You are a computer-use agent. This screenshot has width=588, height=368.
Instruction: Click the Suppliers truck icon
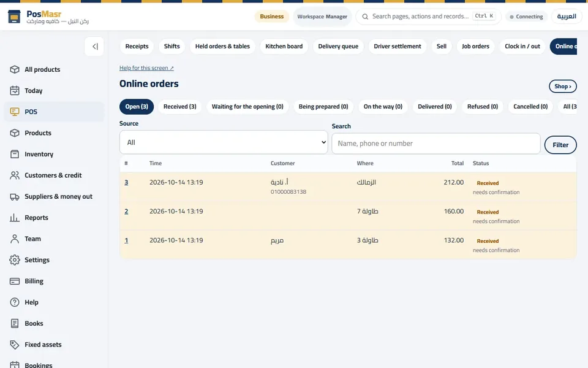15,196
